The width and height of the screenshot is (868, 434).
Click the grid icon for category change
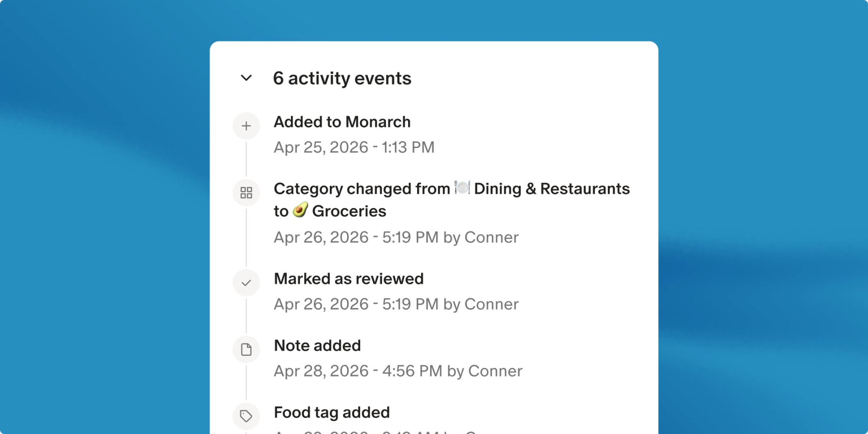(x=246, y=193)
